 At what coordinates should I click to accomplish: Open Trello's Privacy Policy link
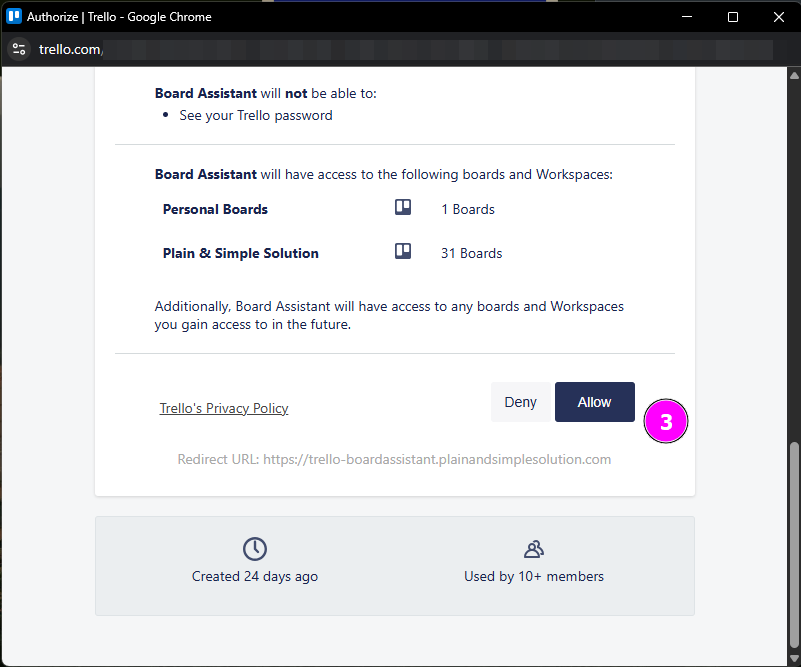point(224,408)
